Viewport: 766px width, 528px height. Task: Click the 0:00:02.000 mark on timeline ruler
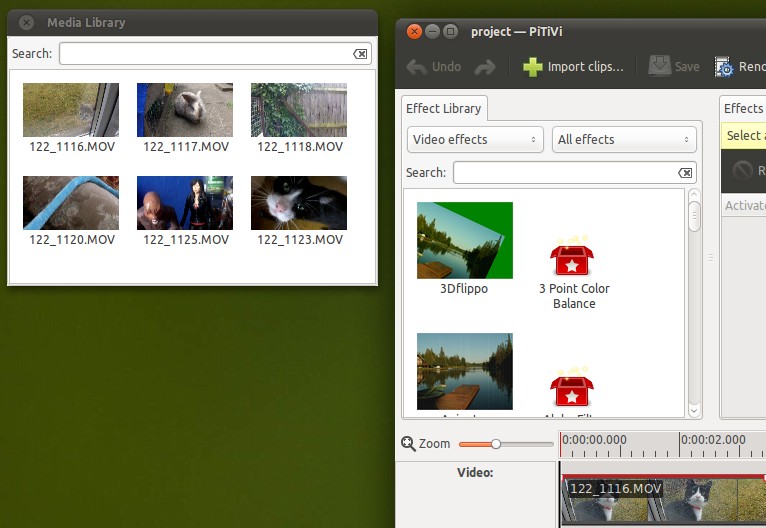pyautogui.click(x=713, y=439)
